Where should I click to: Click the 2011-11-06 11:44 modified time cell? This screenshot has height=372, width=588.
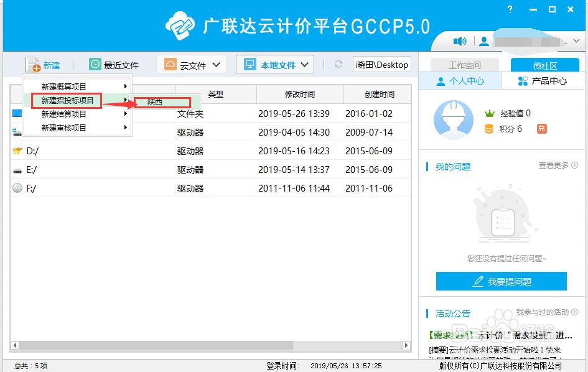294,188
